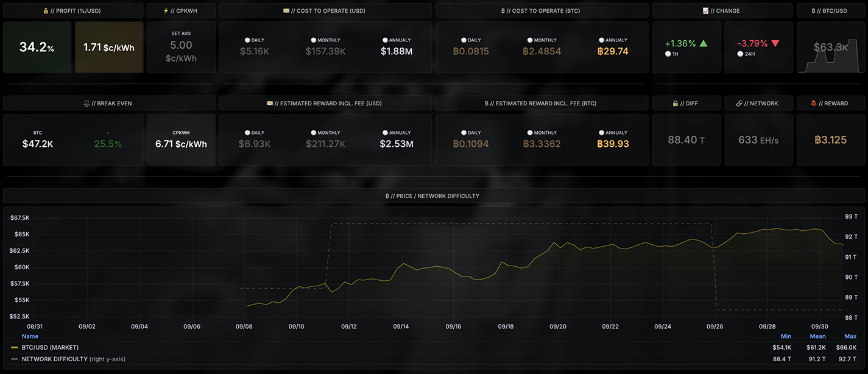Click the lock icon beside DIFF
The height and width of the screenshot is (374, 868).
point(675,104)
